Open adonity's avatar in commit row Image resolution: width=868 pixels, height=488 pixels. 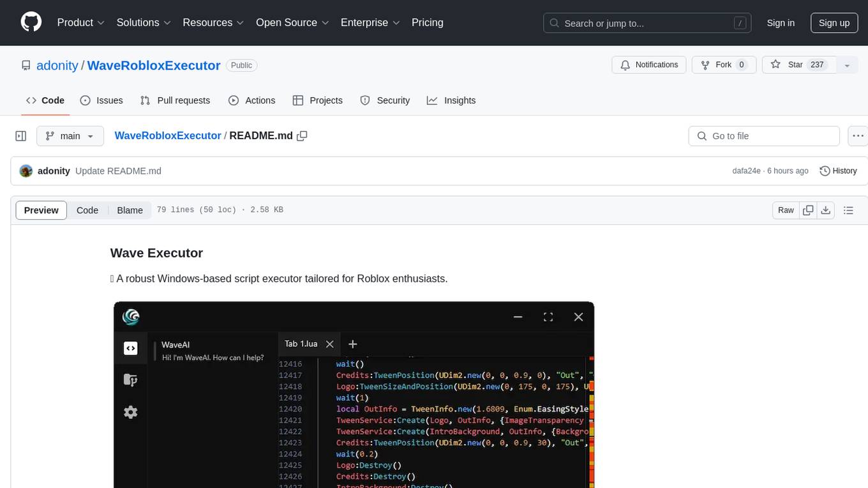[x=26, y=171]
